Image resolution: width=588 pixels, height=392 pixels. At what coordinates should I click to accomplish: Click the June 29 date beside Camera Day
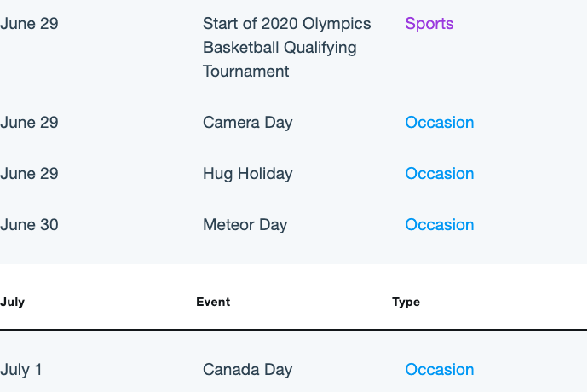point(29,123)
